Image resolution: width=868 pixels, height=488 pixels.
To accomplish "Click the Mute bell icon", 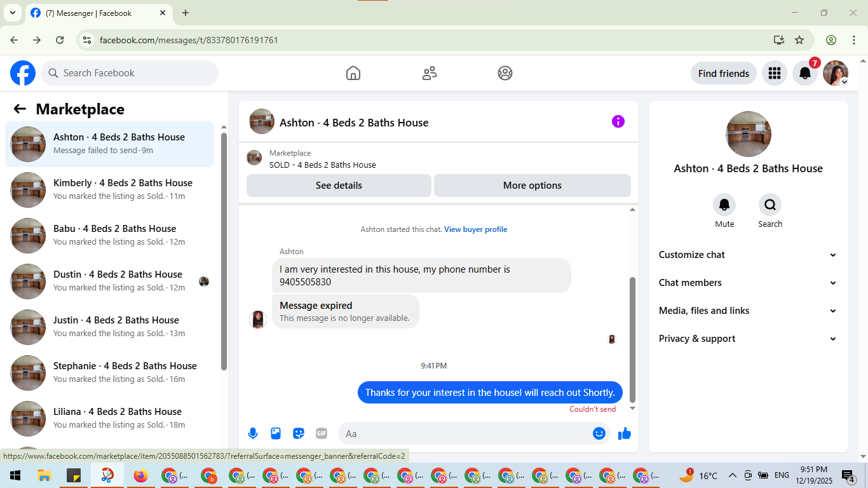I will (x=724, y=205).
